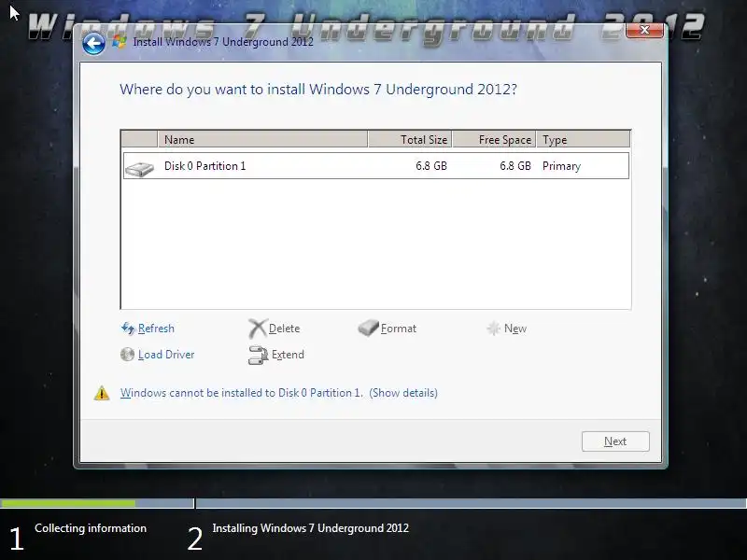
Task: Click the Next button
Action: tap(615, 441)
